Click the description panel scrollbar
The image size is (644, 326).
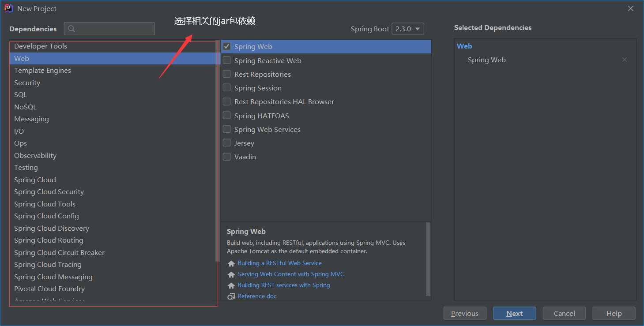click(428, 259)
